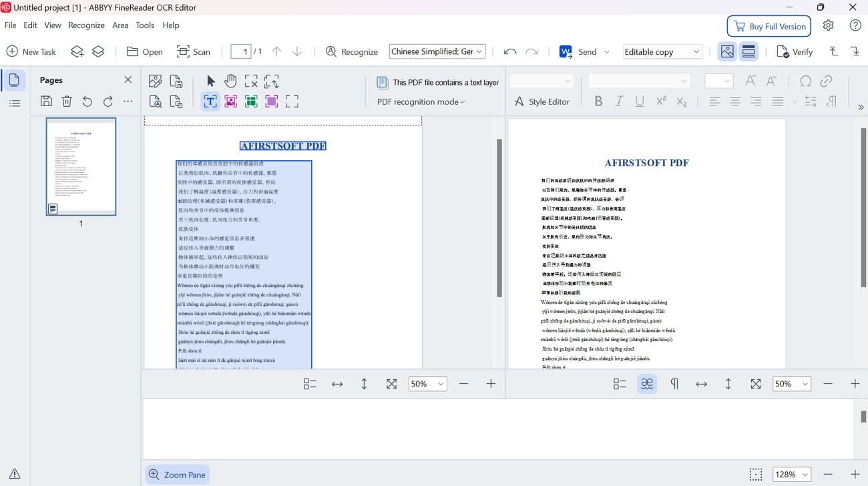Select the draw text area tool
The image size is (868, 486).
(210, 101)
